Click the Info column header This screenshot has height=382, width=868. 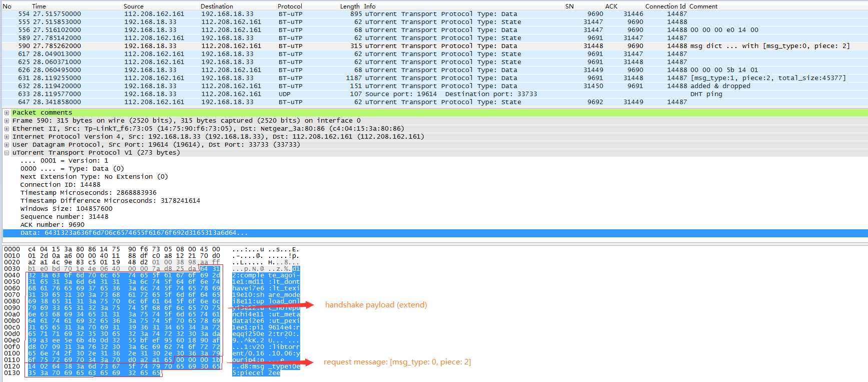[370, 7]
